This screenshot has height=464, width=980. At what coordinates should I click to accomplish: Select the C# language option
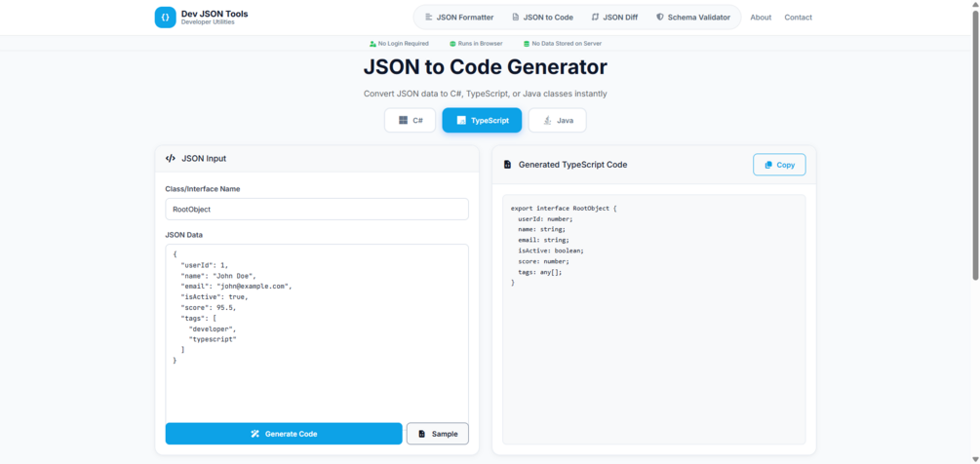coord(410,120)
